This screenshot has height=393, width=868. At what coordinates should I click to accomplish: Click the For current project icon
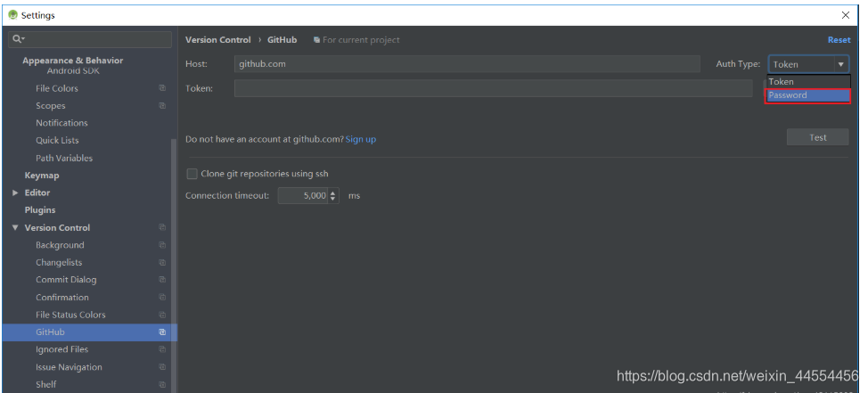pyautogui.click(x=316, y=40)
